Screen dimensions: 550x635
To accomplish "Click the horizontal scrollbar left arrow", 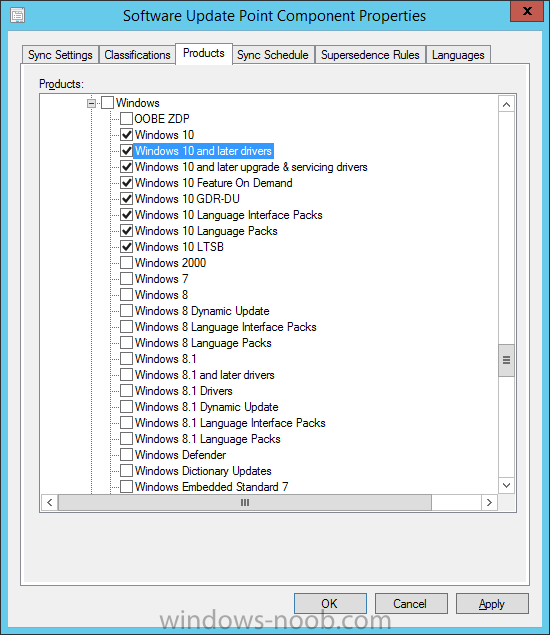I will 49,503.
